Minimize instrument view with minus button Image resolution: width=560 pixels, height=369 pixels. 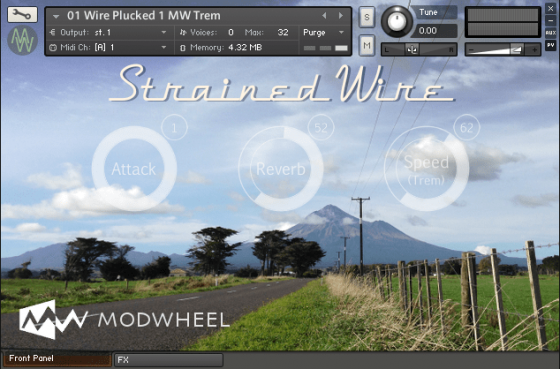pyautogui.click(x=551, y=21)
